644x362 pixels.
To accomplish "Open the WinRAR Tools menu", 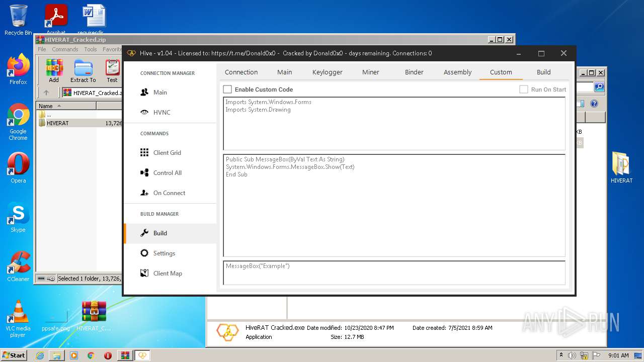I will click(91, 49).
